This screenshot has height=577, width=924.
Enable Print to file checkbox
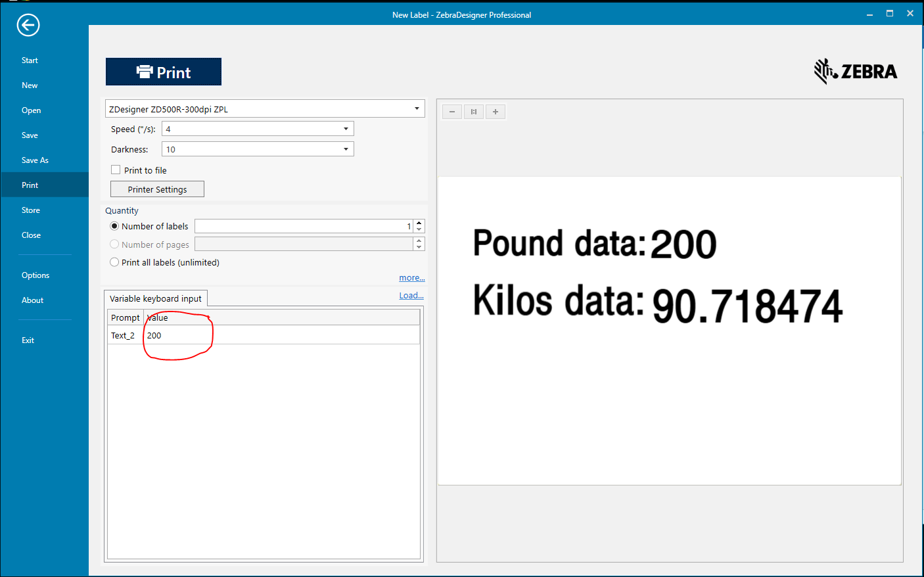click(116, 170)
